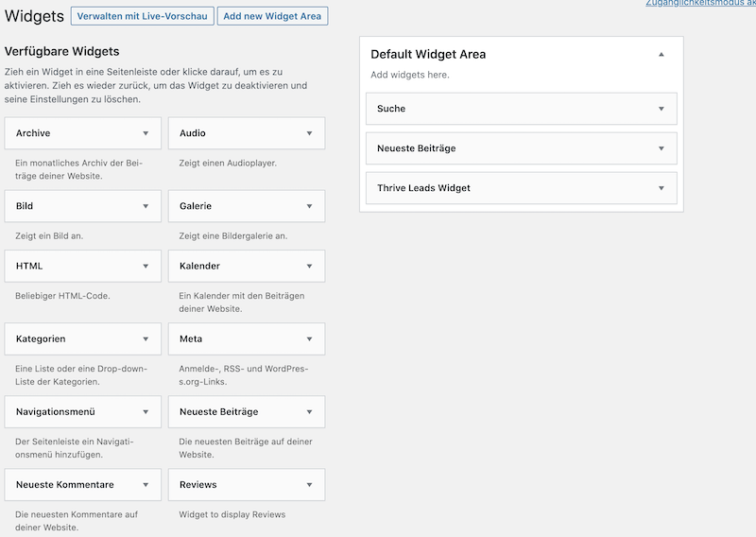This screenshot has width=756, height=537.
Task: Expand the Reviews widget dropdown arrow
Action: pos(310,484)
